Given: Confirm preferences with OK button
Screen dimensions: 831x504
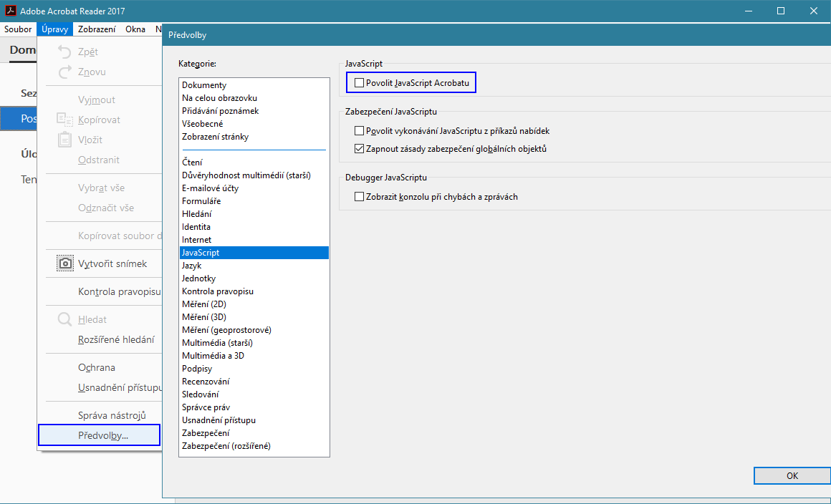Looking at the screenshot, I should tap(792, 476).
